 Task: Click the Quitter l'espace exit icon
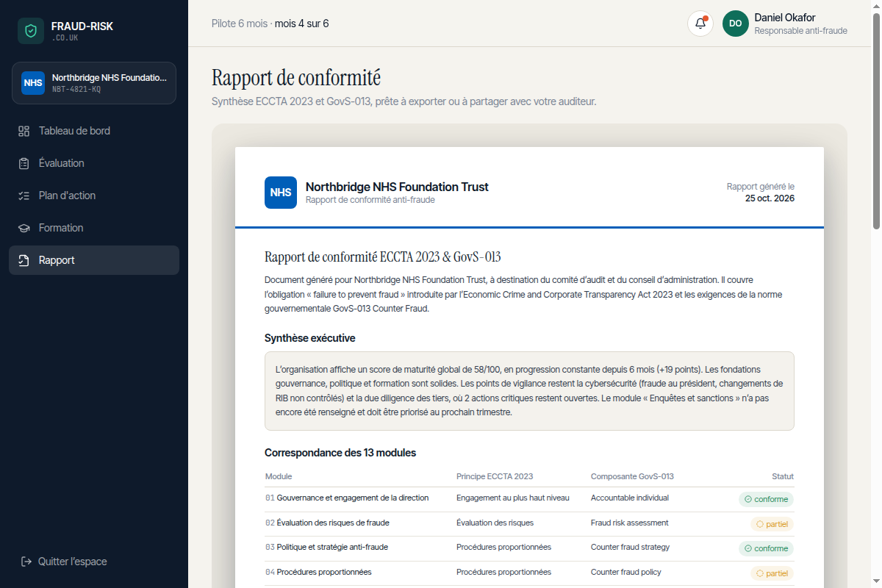(x=26, y=562)
